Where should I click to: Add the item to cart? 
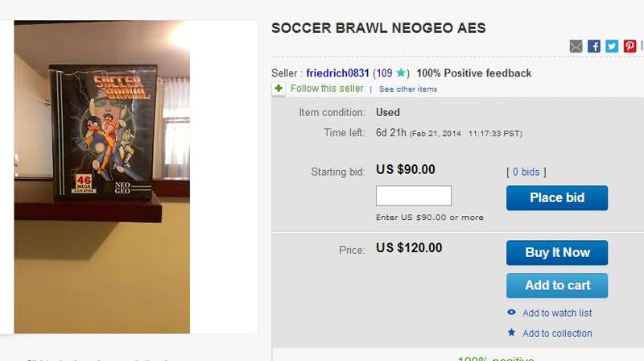click(x=557, y=285)
